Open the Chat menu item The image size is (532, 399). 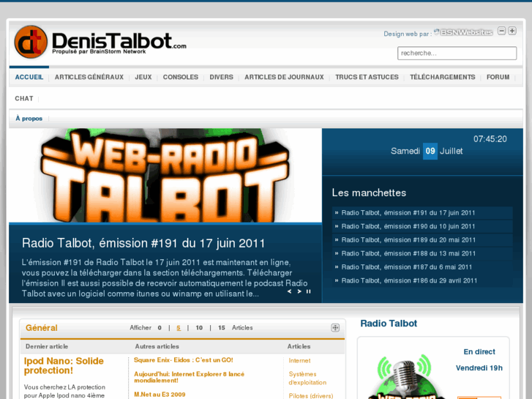[24, 99]
